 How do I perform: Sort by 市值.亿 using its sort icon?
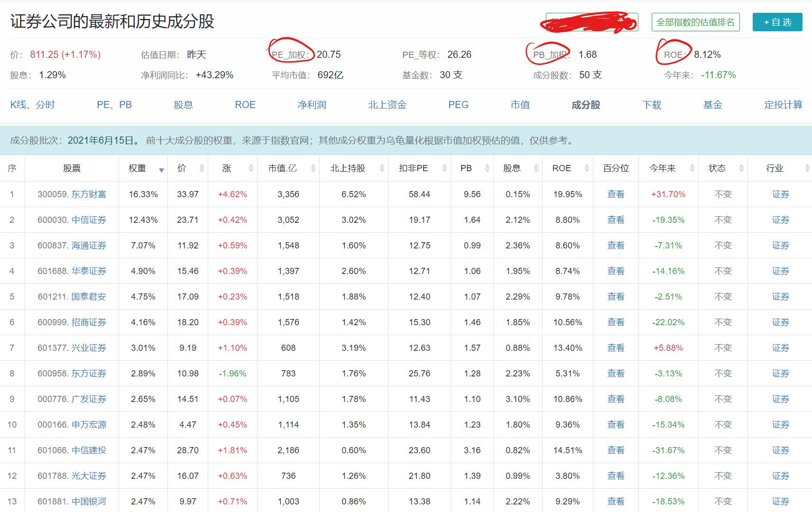[312, 168]
